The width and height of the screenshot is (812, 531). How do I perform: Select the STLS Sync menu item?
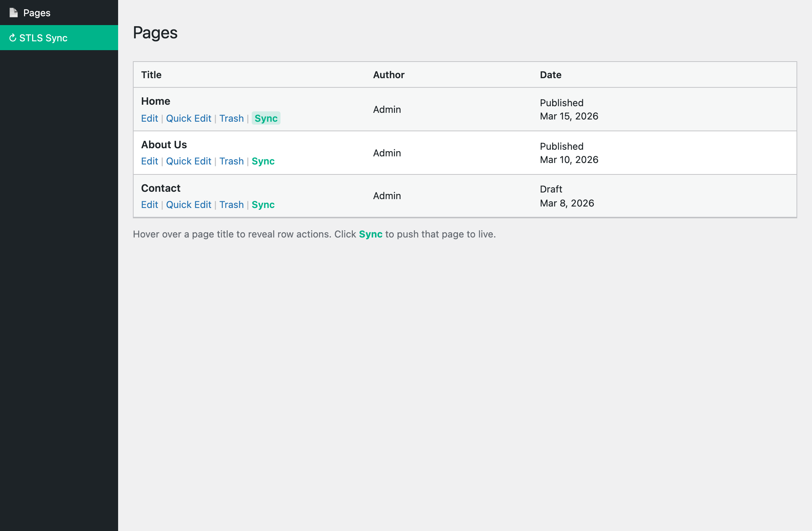coord(59,38)
